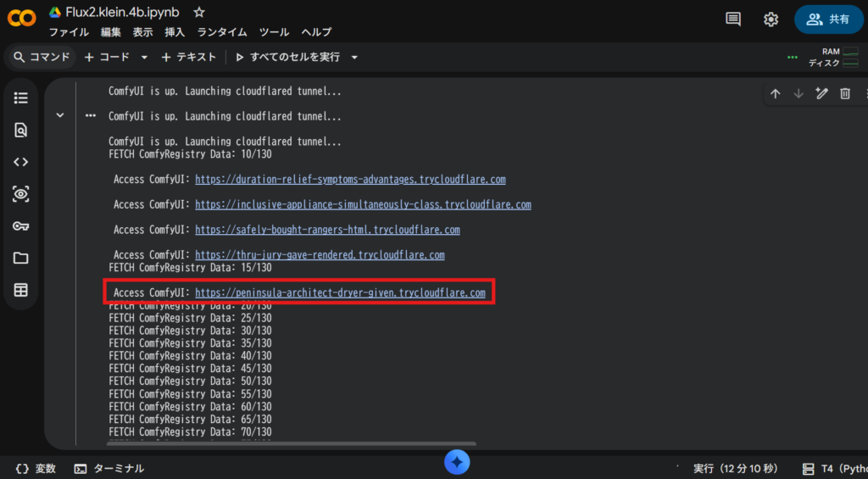Click the 共有 share button

(828, 19)
